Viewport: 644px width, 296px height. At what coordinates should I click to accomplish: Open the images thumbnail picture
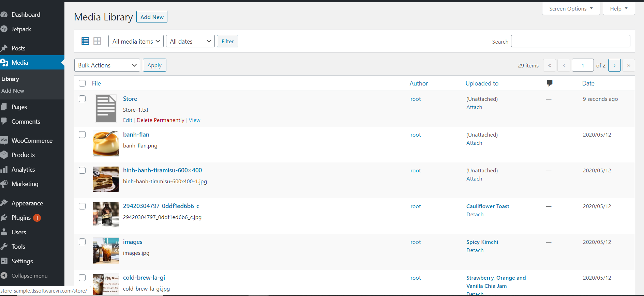click(106, 251)
